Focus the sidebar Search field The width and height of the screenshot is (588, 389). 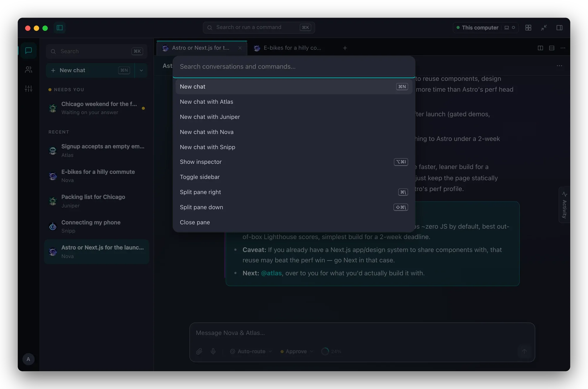click(x=96, y=51)
